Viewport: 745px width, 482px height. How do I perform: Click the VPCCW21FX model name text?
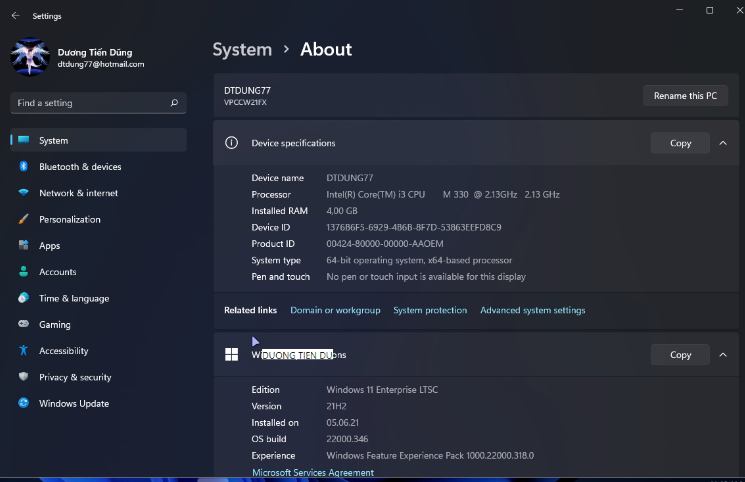click(245, 102)
